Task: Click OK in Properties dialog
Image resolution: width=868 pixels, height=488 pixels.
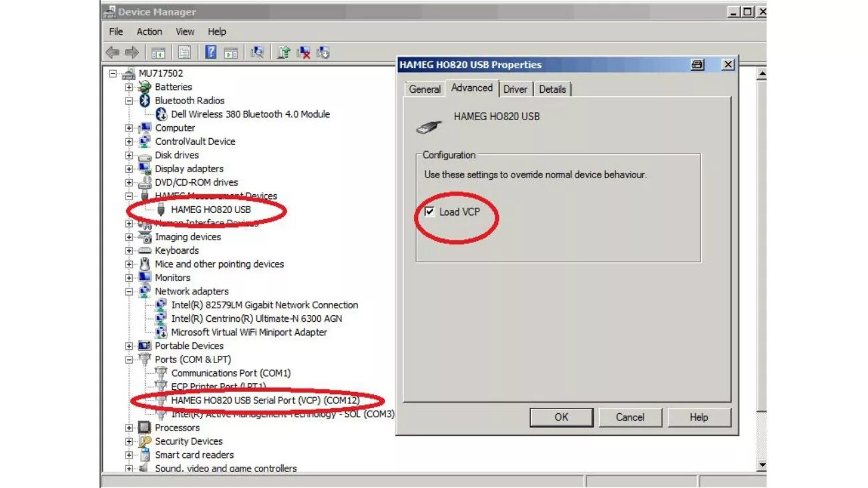Action: tap(562, 417)
